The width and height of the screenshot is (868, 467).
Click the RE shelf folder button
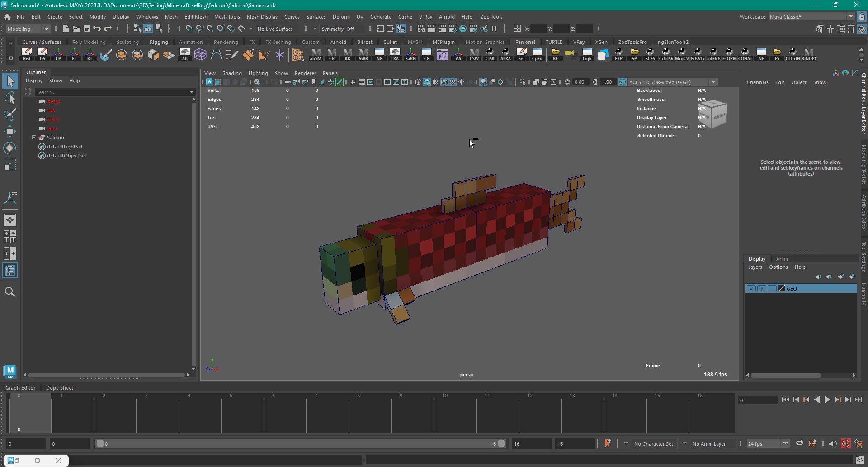pyautogui.click(x=556, y=54)
